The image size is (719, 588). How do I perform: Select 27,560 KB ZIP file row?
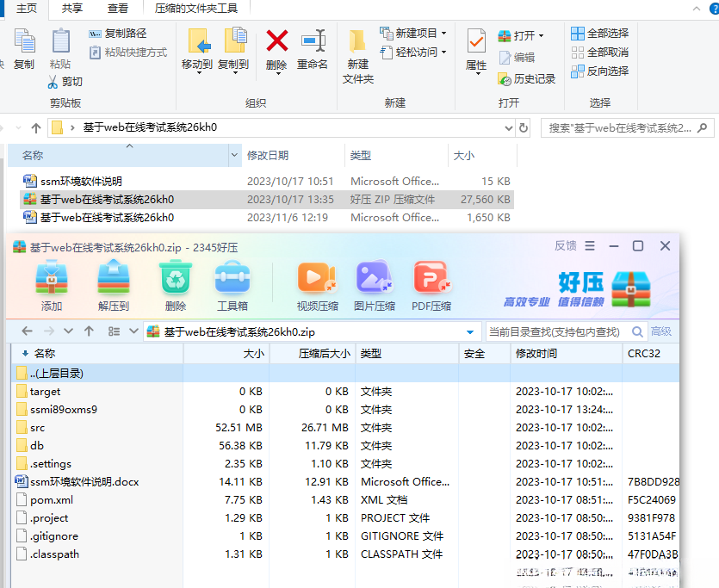tap(267, 200)
